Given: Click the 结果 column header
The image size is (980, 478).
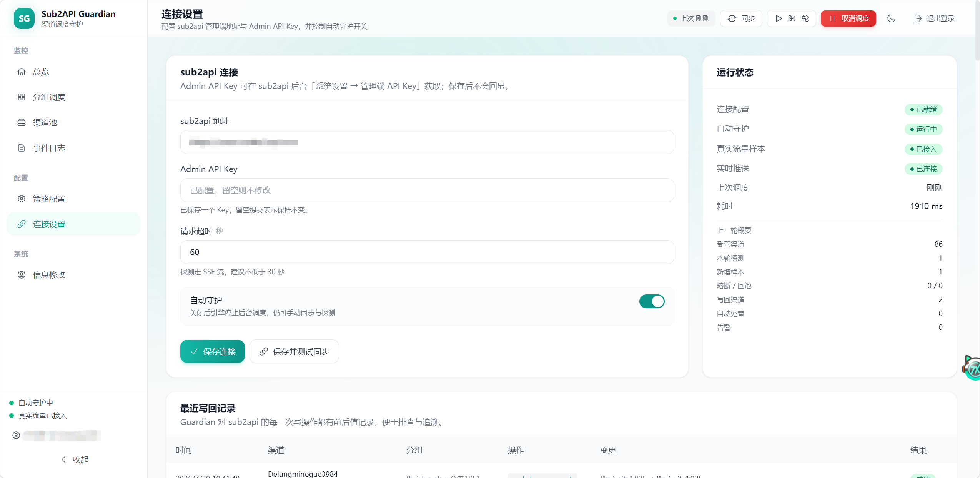Looking at the screenshot, I should 918,450.
